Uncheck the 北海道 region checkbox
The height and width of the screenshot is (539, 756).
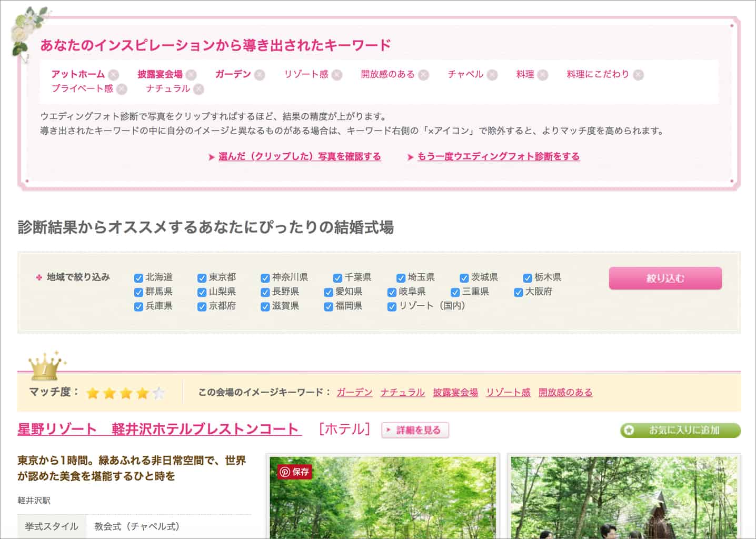[x=138, y=278]
